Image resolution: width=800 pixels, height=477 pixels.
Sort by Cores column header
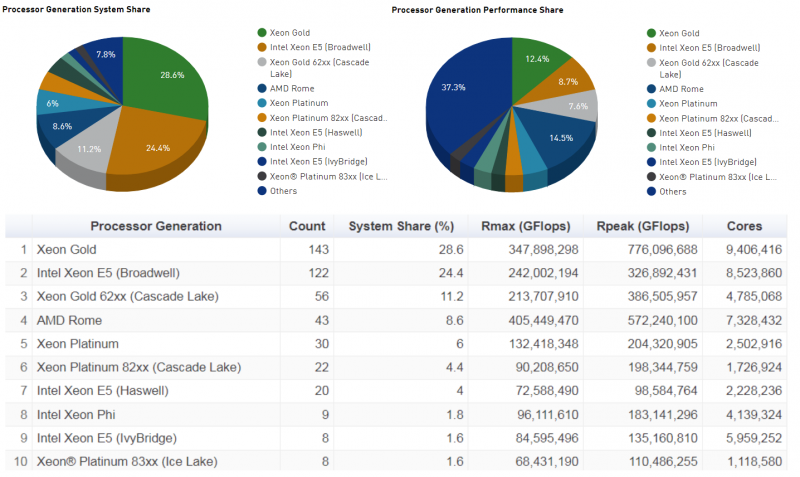[x=744, y=226]
